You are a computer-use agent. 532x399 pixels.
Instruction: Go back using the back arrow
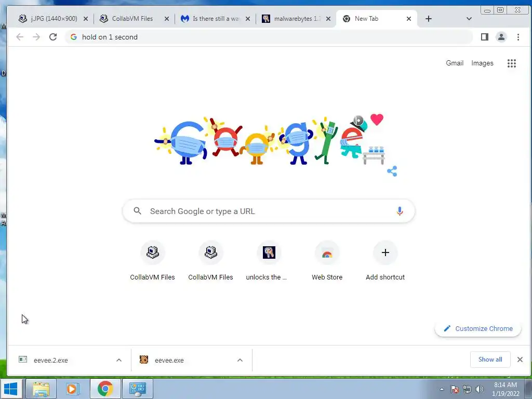[x=20, y=37]
